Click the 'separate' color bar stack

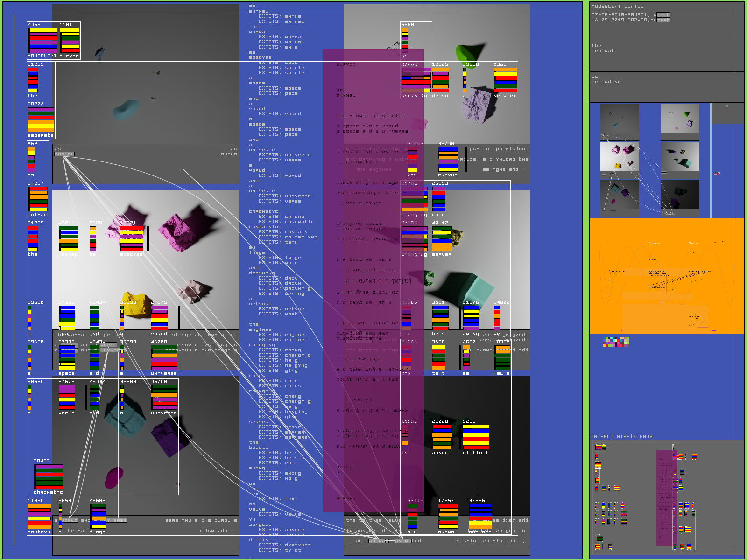click(41, 120)
